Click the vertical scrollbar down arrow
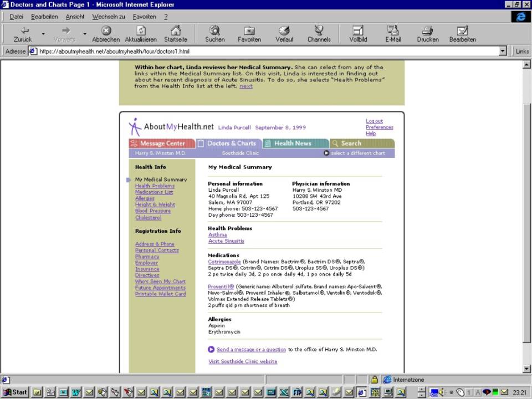The image size is (532, 399). [x=526, y=369]
